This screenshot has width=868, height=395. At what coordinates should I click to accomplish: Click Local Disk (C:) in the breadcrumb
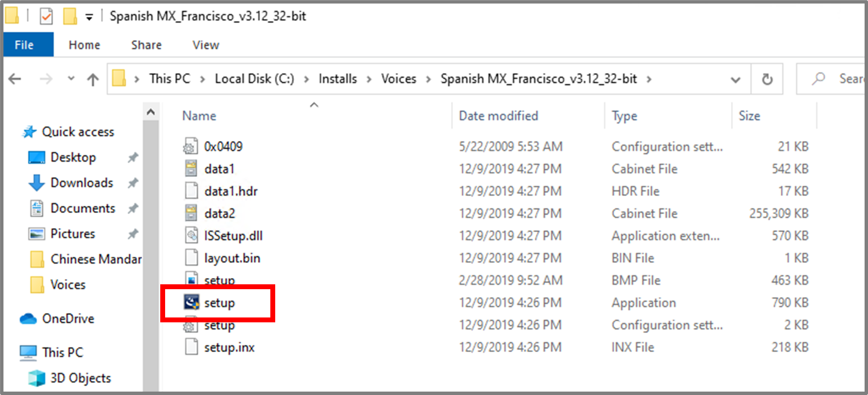254,79
